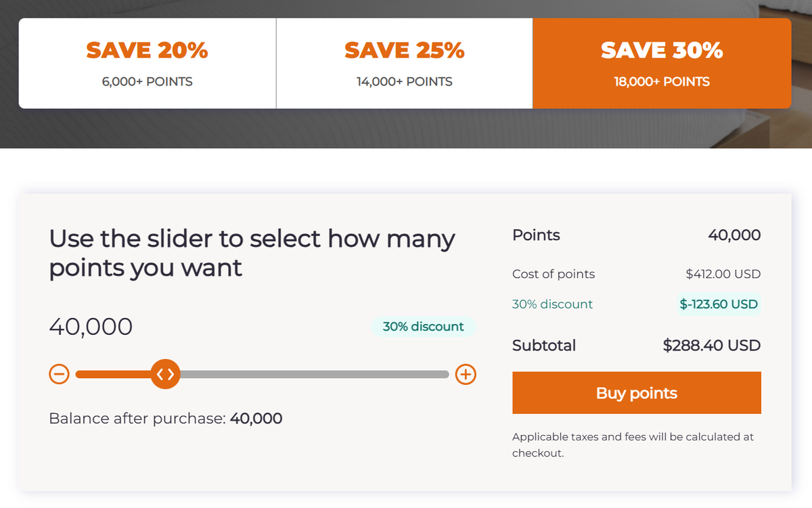Screen dimensions: 812x508
Task: Click the 30% discount badge above slider
Action: (424, 327)
